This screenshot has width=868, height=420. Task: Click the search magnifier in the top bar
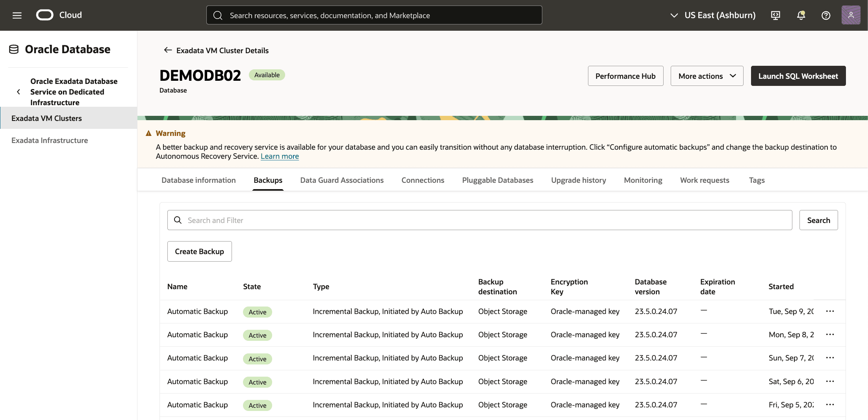point(218,15)
